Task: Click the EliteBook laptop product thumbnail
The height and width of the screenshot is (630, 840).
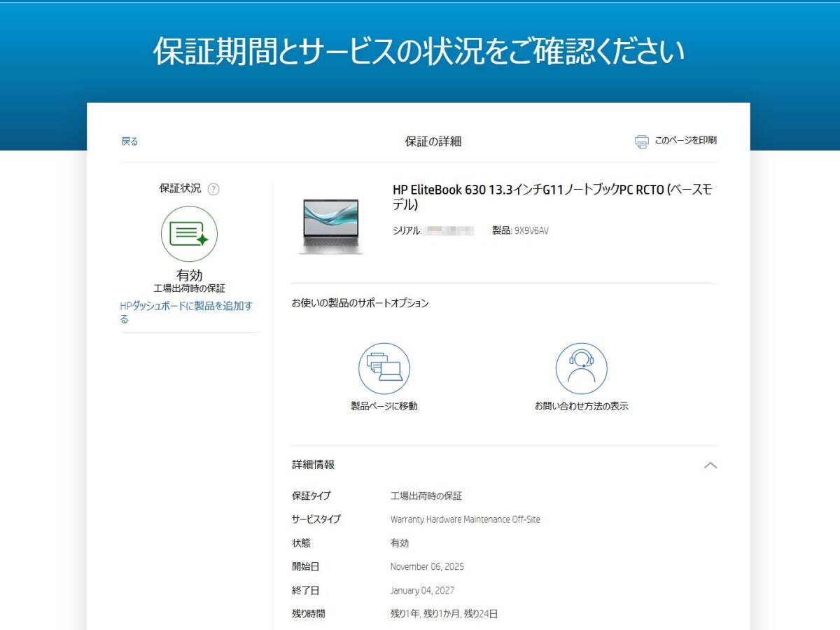Action: (330, 226)
